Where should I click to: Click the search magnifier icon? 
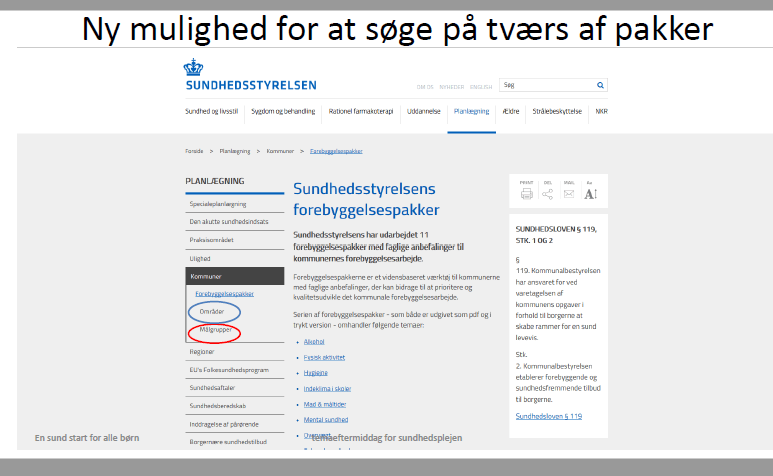click(x=600, y=85)
